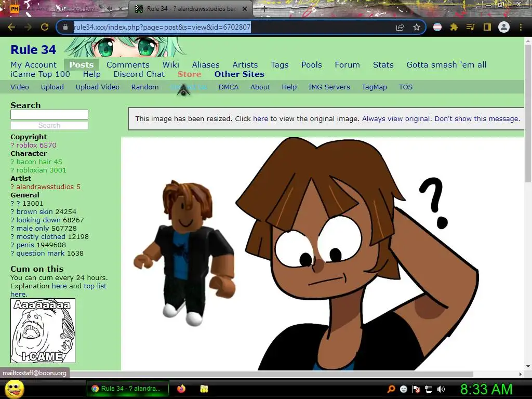The height and width of the screenshot is (399, 532).
Task: Click the vertical page scrollbar
Action: pyautogui.click(x=528, y=113)
